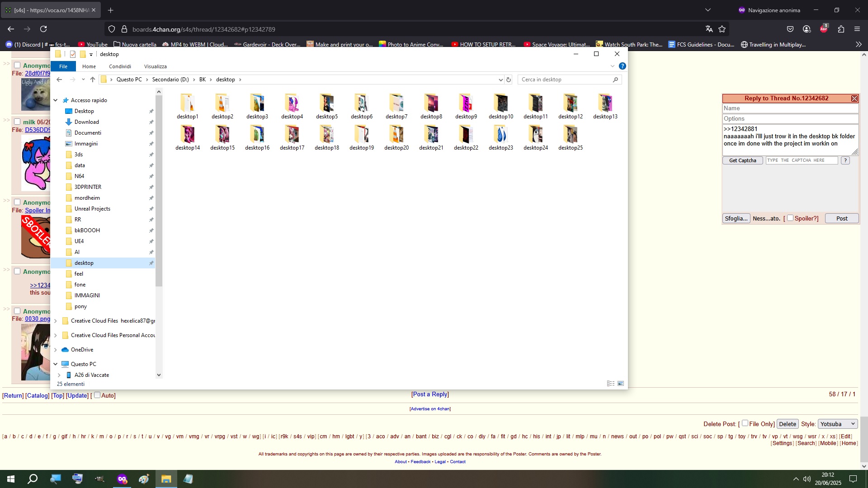
Task: Reload the browser page
Action: pos(43,29)
